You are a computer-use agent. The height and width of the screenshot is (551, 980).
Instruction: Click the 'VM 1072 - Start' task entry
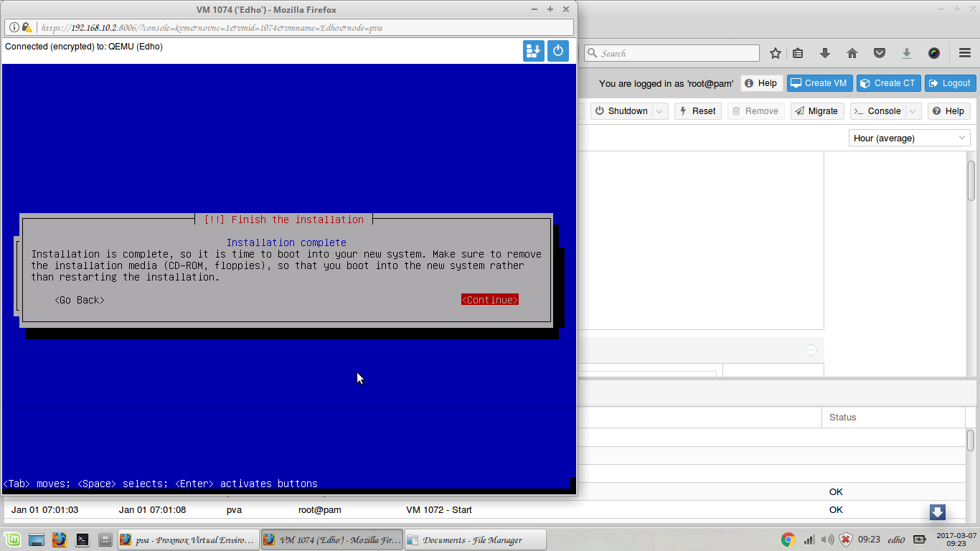439,510
